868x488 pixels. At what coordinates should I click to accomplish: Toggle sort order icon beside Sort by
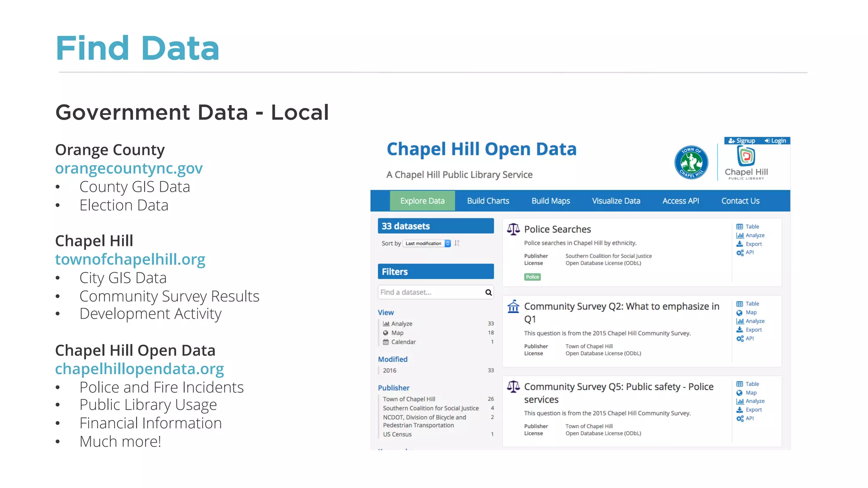pos(457,243)
